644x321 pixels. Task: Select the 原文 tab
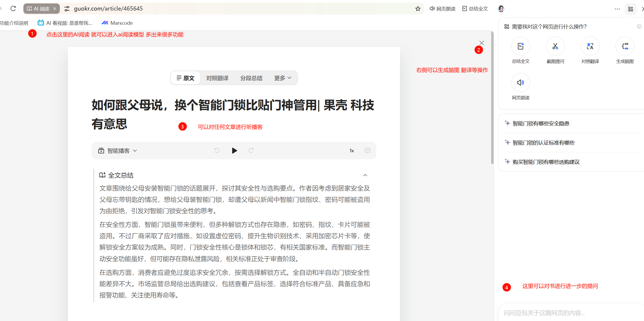(x=185, y=78)
